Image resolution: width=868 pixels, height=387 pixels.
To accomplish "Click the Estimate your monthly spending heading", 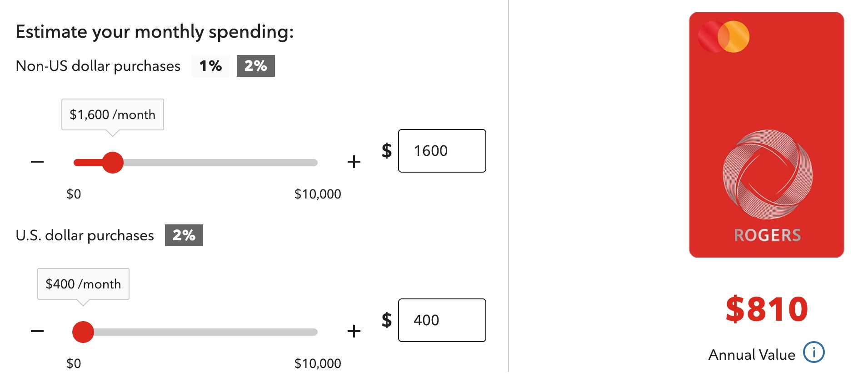I will tap(155, 31).
